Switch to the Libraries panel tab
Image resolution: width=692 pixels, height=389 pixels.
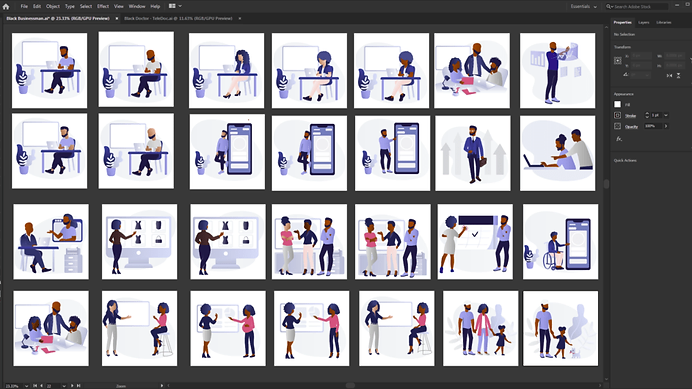[664, 22]
